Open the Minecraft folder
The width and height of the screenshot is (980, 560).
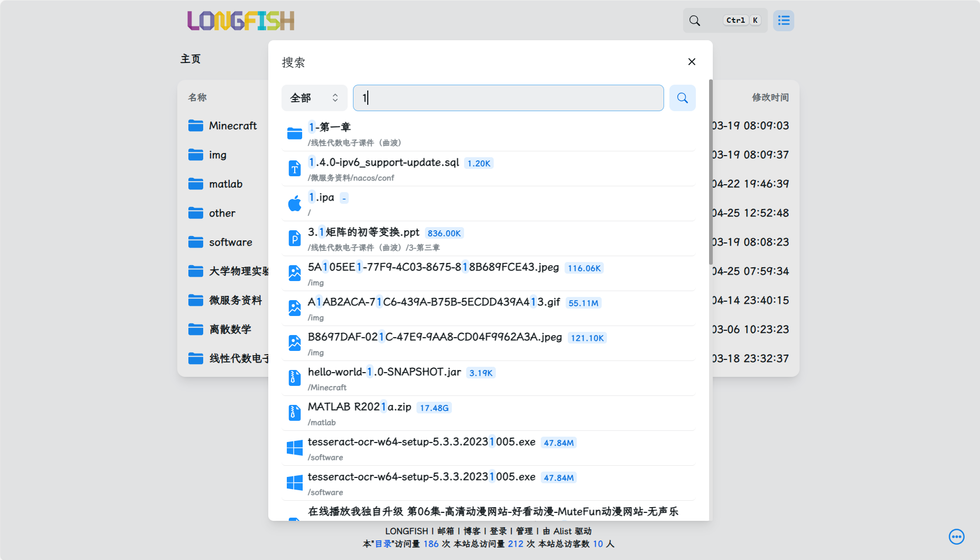(232, 126)
